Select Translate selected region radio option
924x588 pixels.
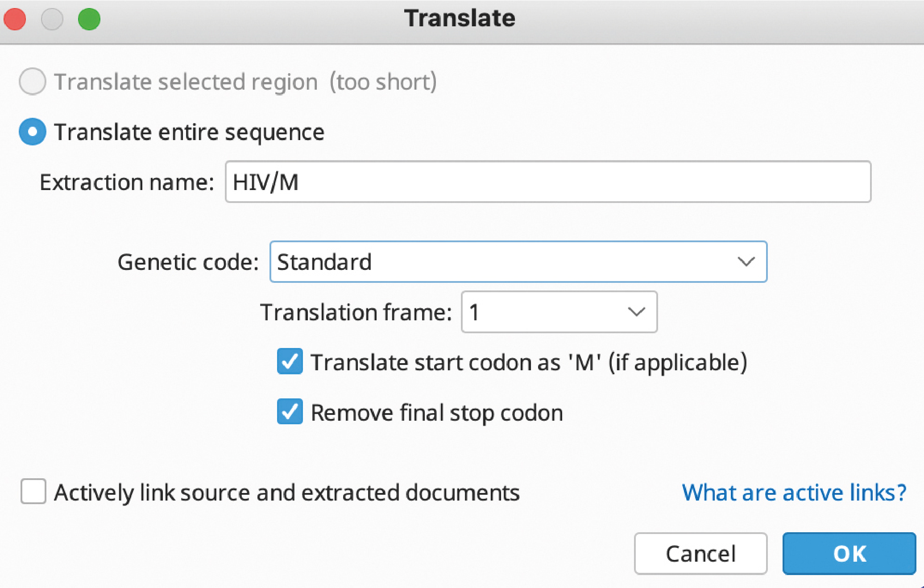[x=33, y=81]
